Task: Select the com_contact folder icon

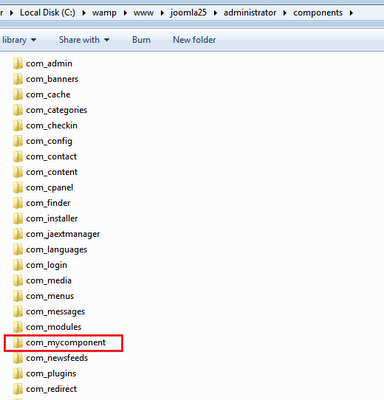Action: click(x=18, y=156)
